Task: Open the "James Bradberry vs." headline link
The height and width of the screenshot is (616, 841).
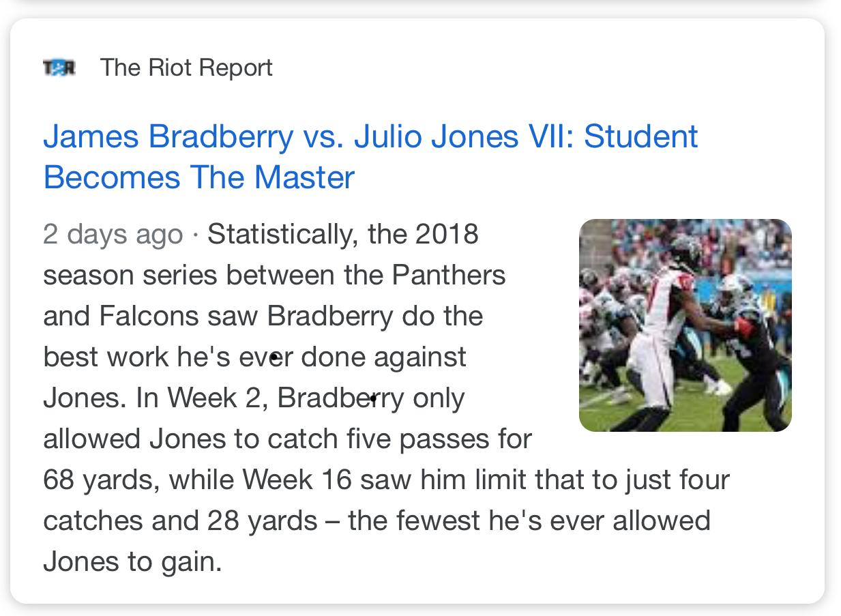Action: (192, 136)
